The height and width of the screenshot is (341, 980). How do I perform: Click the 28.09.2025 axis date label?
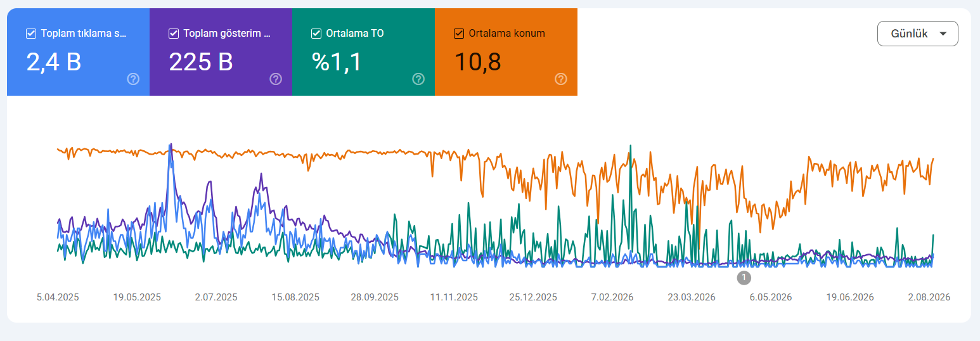click(x=375, y=297)
